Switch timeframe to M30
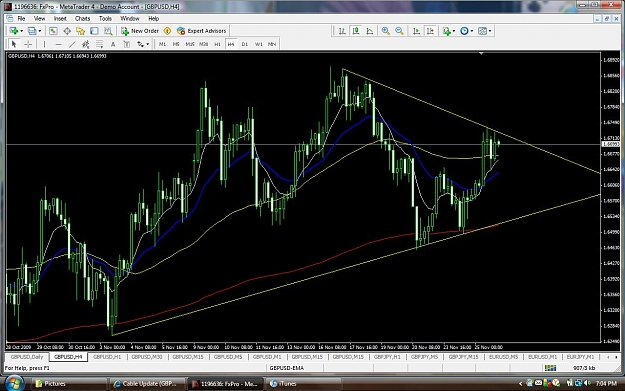Viewport: 625px width, 391px height. tap(204, 44)
